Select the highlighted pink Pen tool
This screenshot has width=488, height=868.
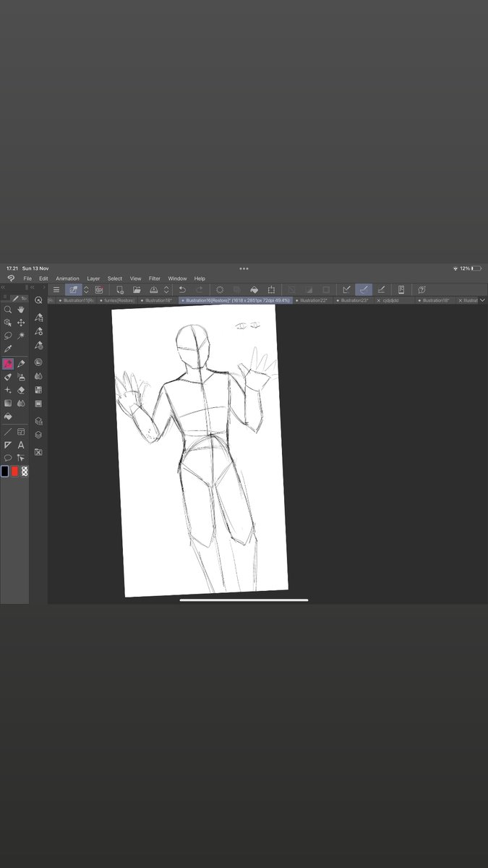[8, 364]
